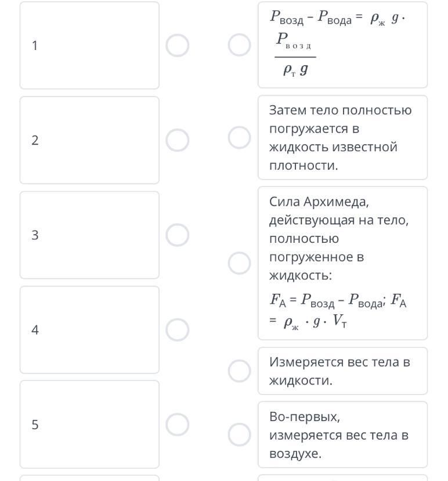This screenshot has height=481, width=448.
Task: Click the 'Во-первых, измеряется вес тела' card
Action: 342,435
